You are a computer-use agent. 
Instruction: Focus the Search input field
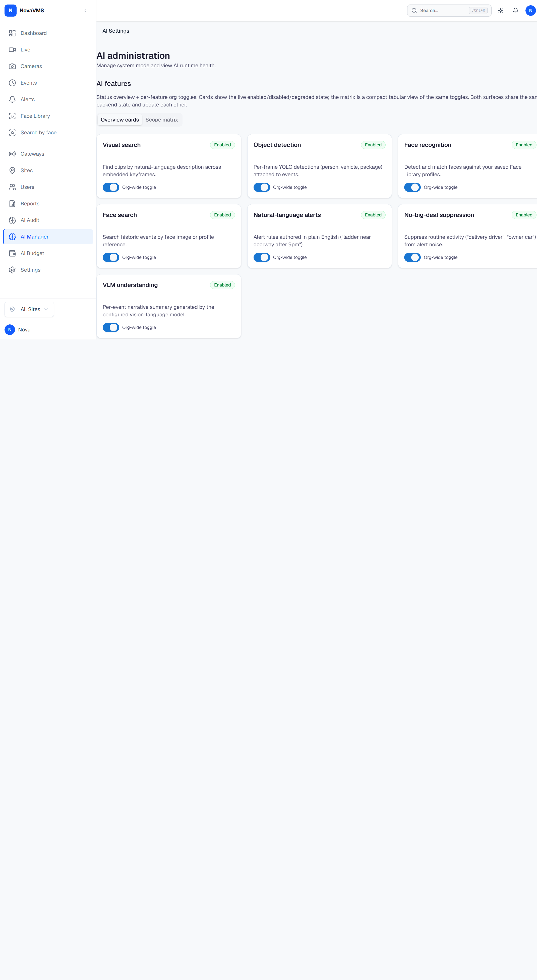coord(449,11)
